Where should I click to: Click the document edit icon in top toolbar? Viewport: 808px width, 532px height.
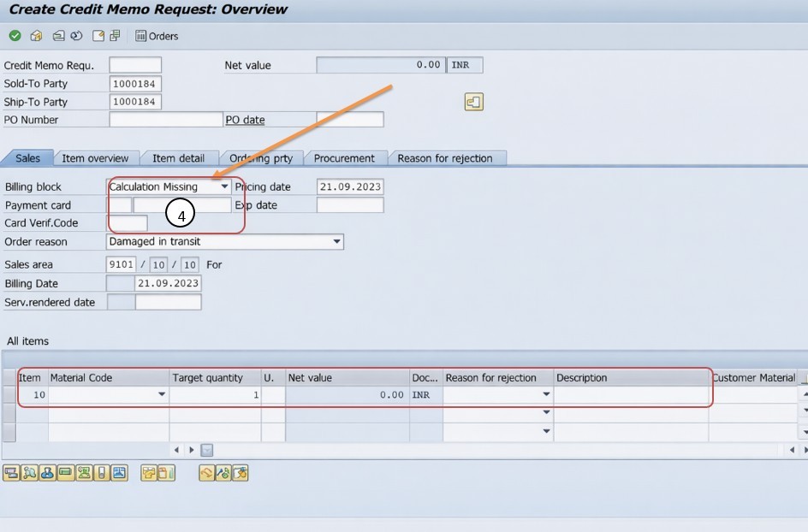pos(98,36)
